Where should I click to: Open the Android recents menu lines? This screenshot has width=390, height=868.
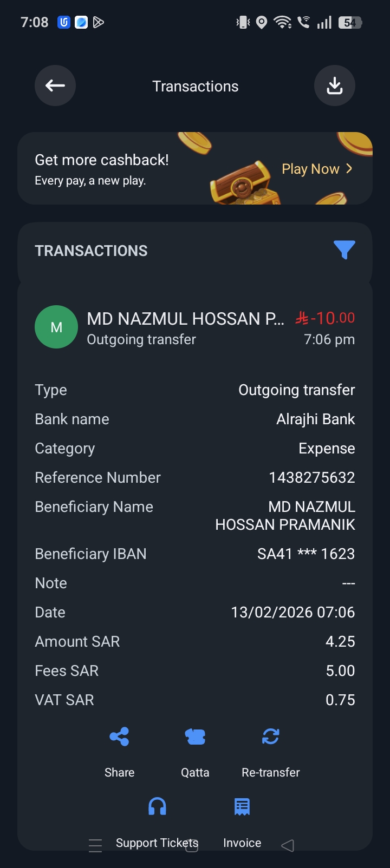[x=95, y=845]
